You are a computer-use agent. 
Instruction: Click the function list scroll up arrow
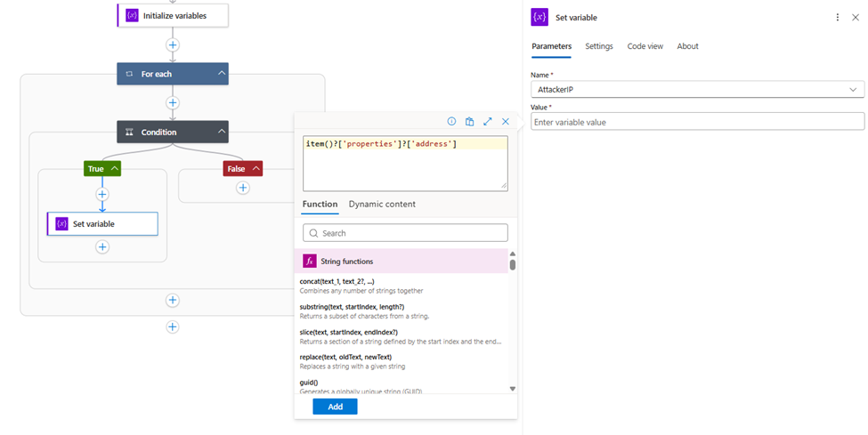tap(513, 254)
